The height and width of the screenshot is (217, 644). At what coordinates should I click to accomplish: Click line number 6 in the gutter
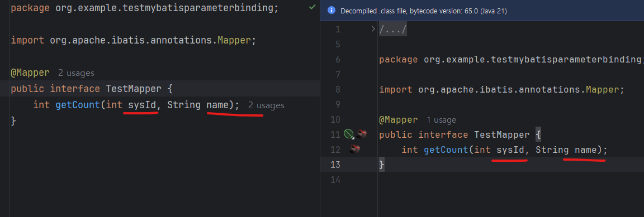click(338, 60)
